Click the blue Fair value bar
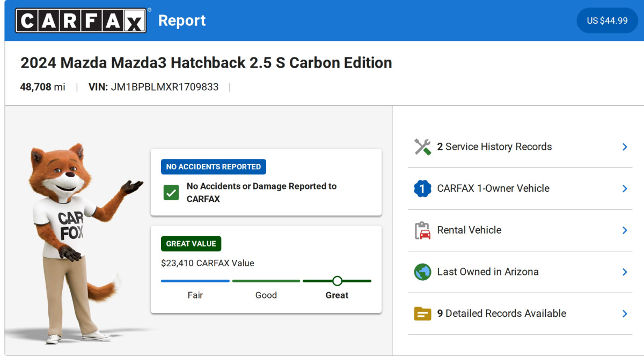 coord(195,281)
